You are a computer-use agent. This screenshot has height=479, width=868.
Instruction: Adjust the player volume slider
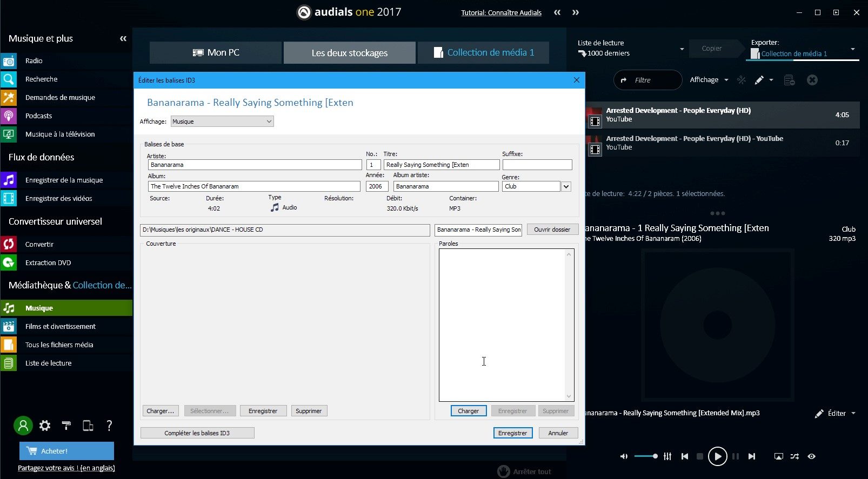pyautogui.click(x=646, y=456)
